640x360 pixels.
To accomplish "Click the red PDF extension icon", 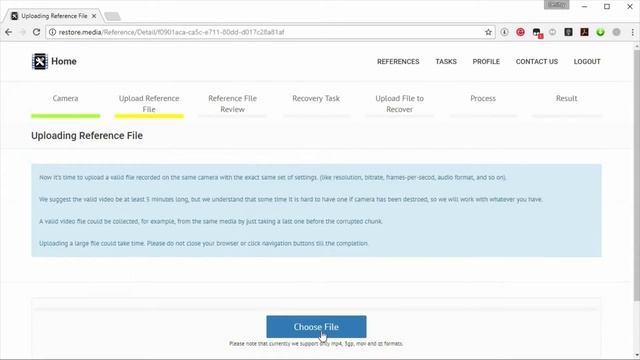I will pos(584,32).
